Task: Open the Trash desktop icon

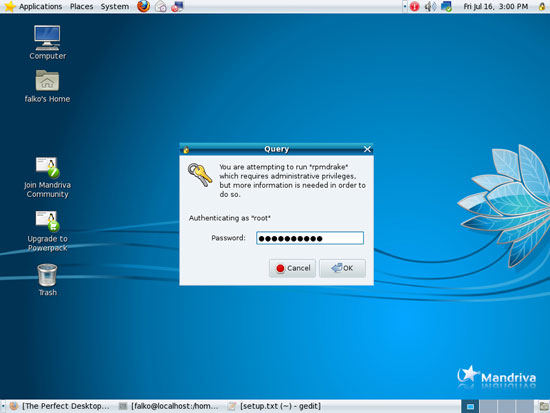Action: pyautogui.click(x=47, y=280)
